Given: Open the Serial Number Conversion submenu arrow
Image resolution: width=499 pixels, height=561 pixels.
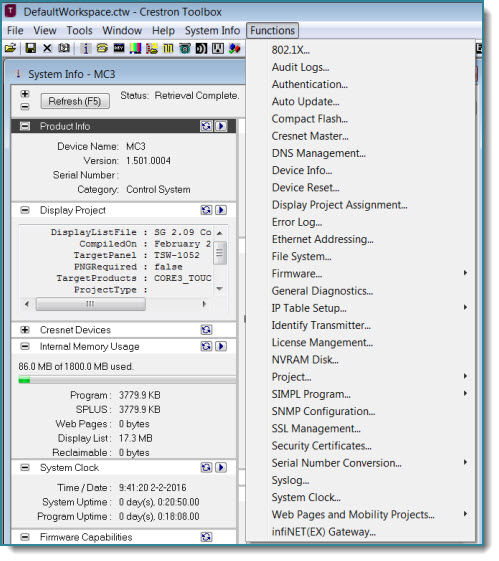Looking at the screenshot, I should [x=465, y=462].
